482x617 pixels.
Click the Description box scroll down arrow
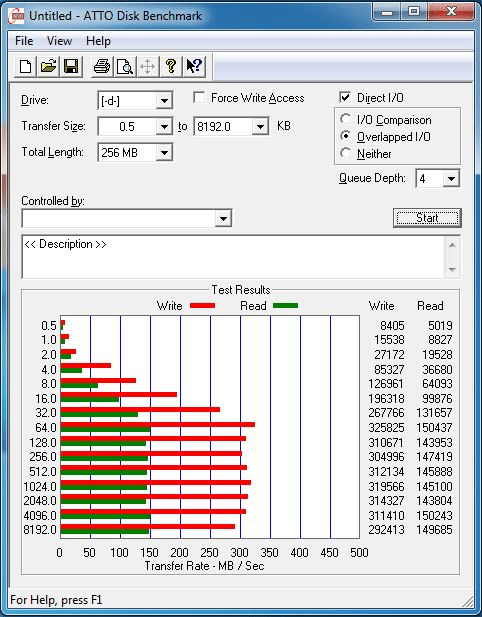click(452, 269)
